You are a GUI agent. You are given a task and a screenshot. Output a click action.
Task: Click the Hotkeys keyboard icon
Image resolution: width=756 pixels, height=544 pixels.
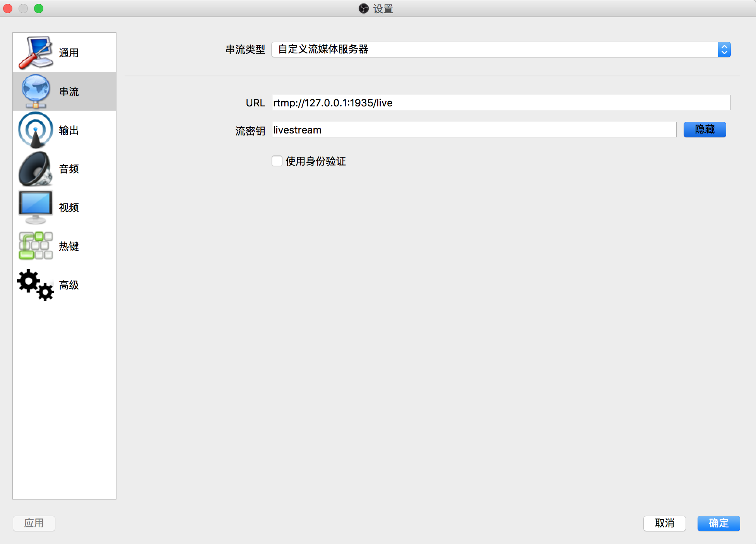[x=36, y=246]
